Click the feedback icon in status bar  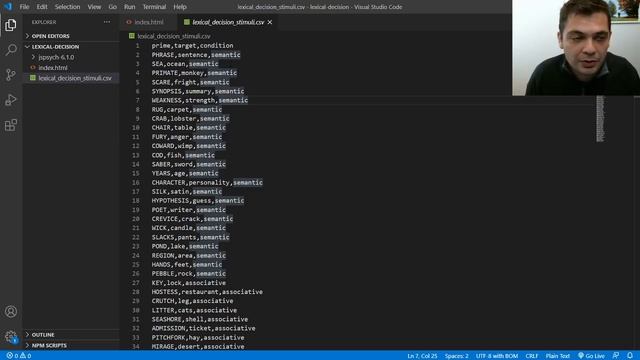coord(616,356)
